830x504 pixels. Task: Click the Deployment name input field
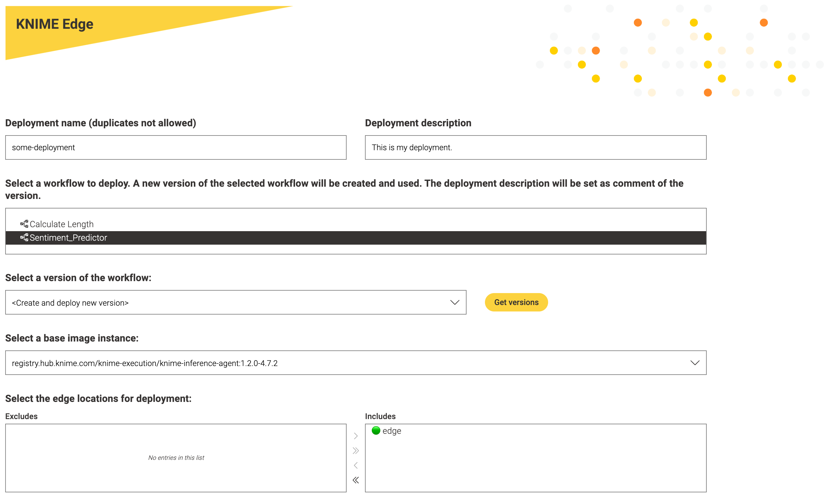175,147
